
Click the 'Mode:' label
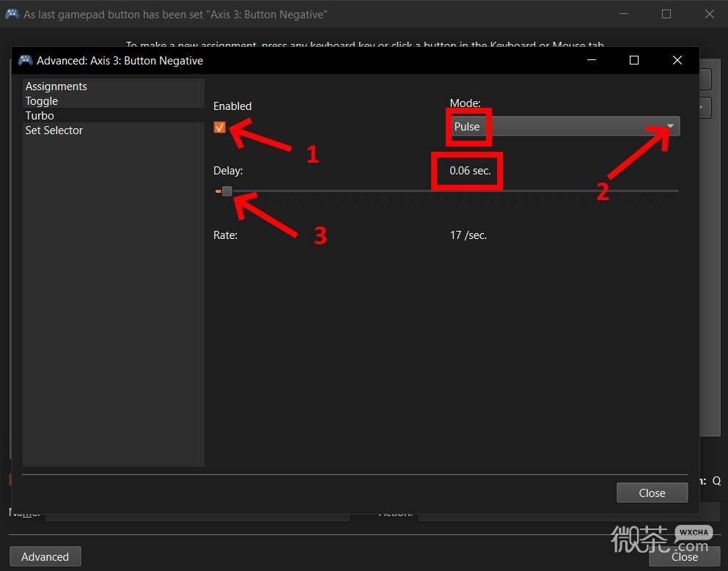pos(466,103)
